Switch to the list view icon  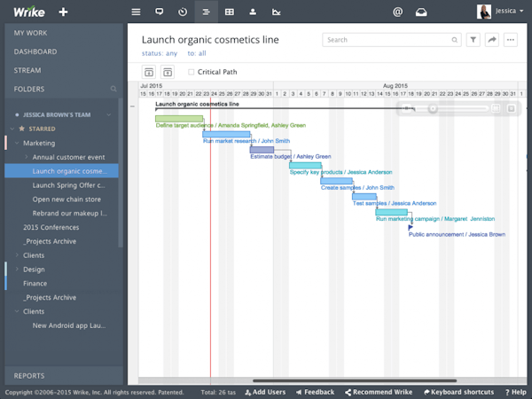(136, 12)
